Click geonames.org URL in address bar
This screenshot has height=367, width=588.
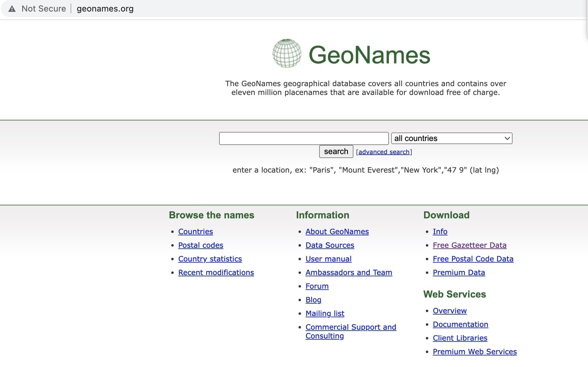click(x=105, y=9)
